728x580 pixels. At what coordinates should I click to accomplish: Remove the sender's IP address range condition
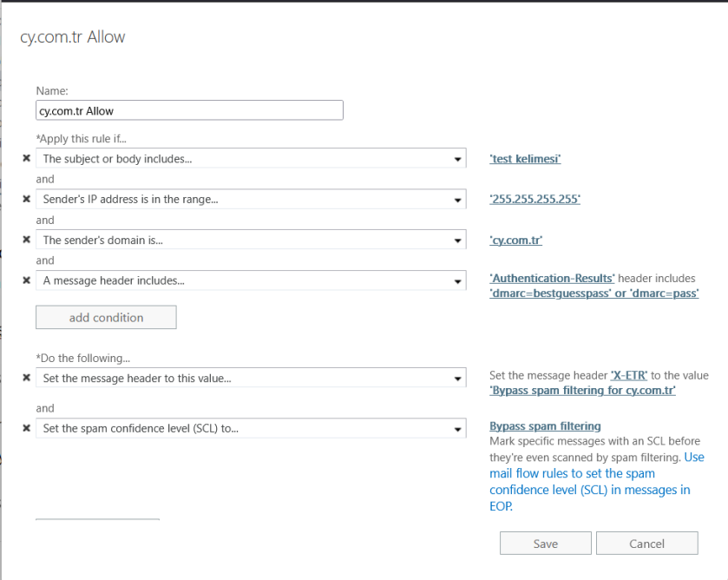26,200
